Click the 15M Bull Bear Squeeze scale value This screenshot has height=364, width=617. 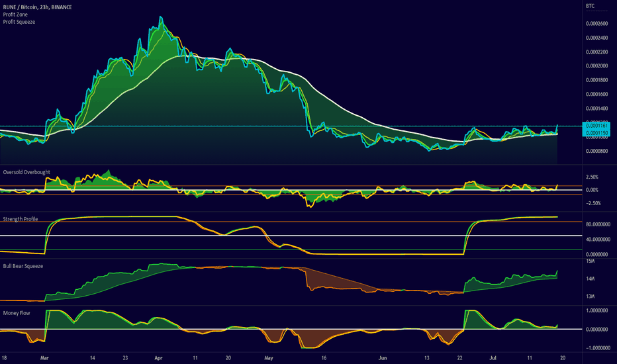tap(590, 261)
